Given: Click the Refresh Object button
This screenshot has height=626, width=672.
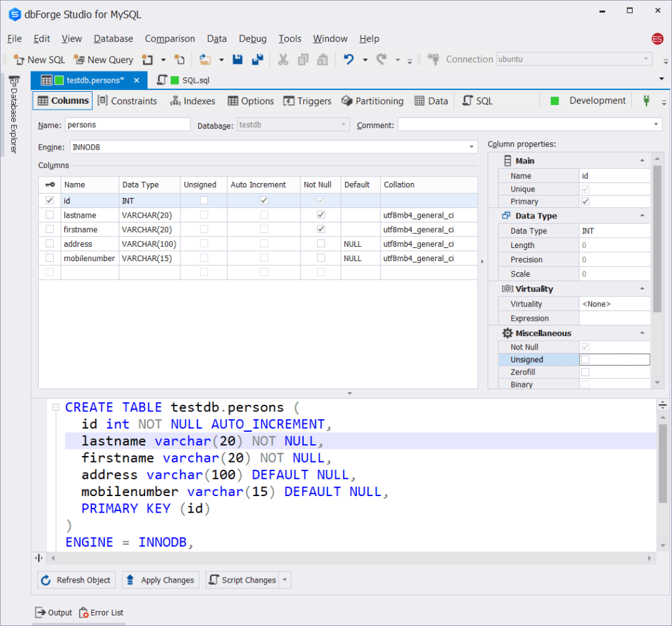Looking at the screenshot, I should coord(75,580).
